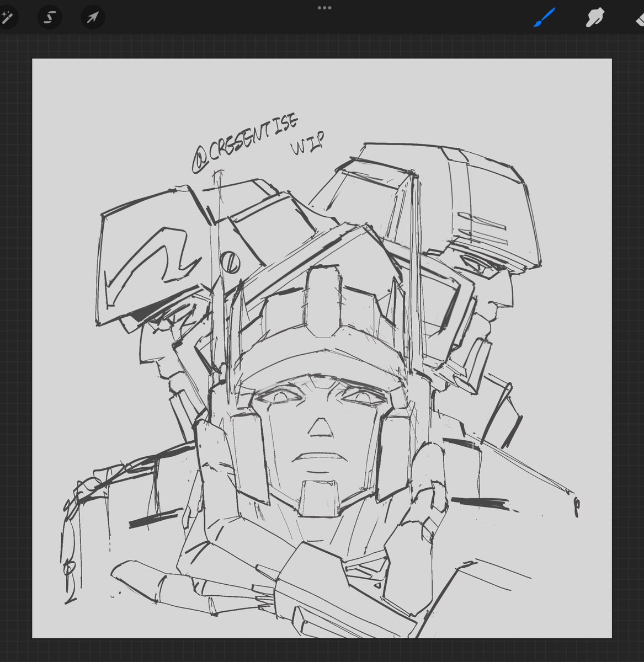Activate the Transform arrow tool
The height and width of the screenshot is (662, 644).
pos(93,18)
